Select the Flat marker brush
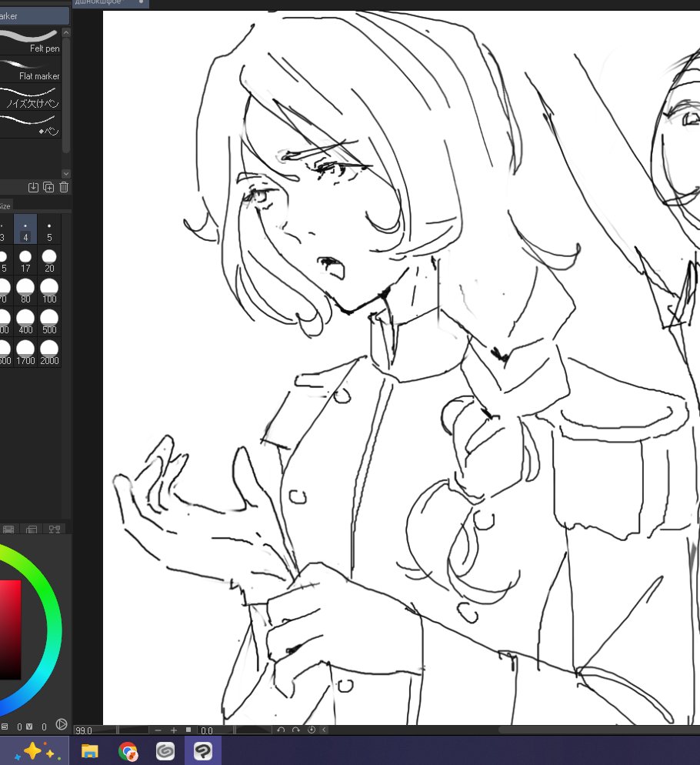 tap(30, 68)
